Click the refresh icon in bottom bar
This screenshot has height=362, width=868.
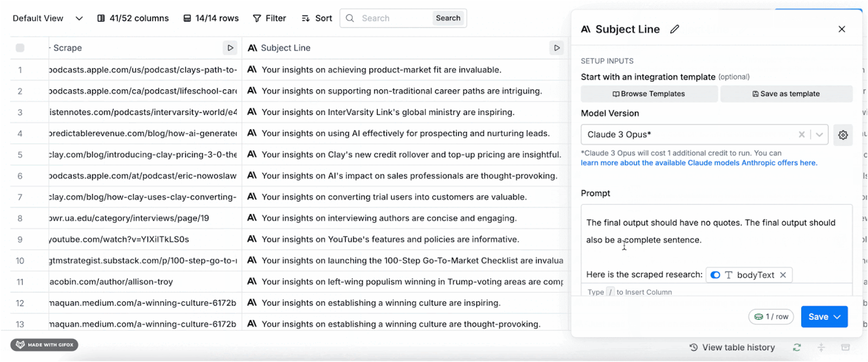tap(796, 347)
